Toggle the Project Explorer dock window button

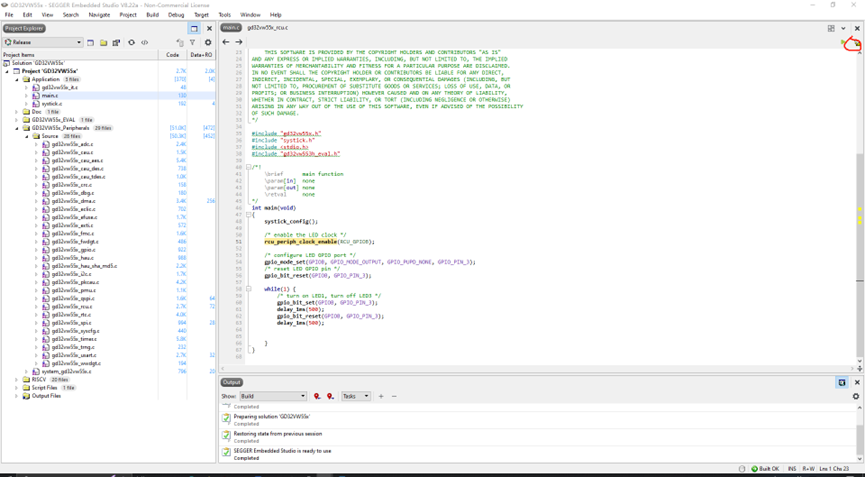pyautogui.click(x=194, y=28)
